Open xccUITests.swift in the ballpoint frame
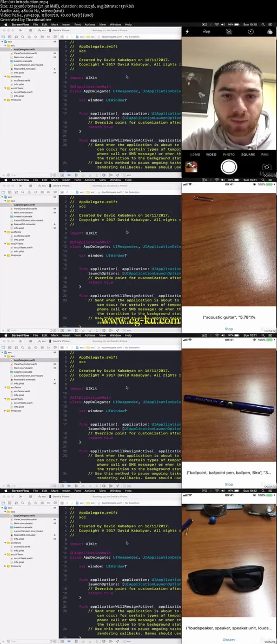Viewport: 277px width, 644px height. coord(23,403)
